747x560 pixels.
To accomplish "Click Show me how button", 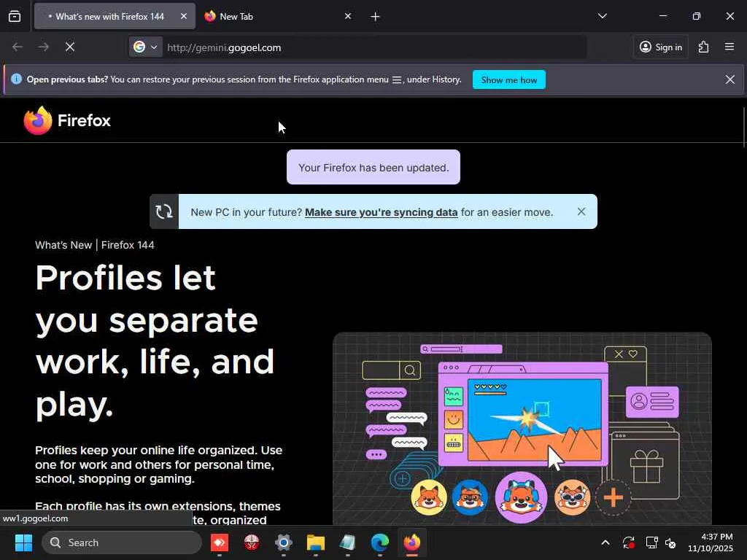I will point(508,79).
